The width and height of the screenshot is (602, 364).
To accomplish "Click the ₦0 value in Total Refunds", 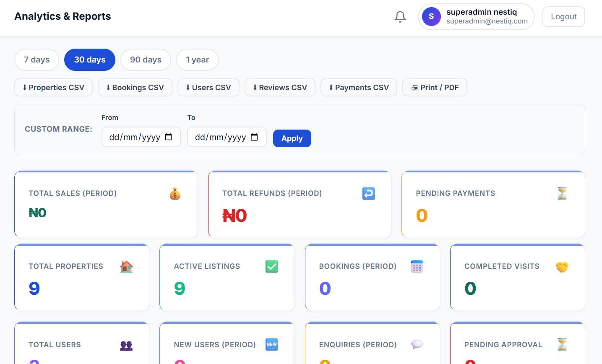I will [x=235, y=216].
